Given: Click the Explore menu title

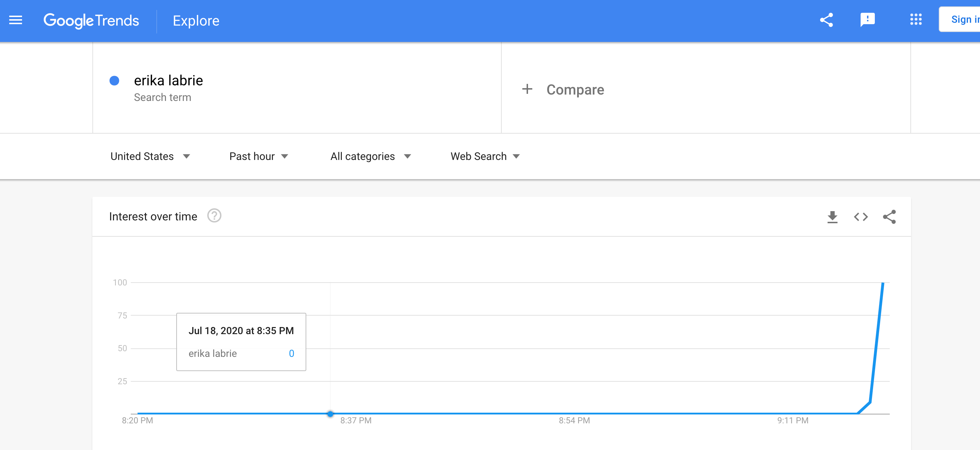Looking at the screenshot, I should pyautogui.click(x=196, y=21).
